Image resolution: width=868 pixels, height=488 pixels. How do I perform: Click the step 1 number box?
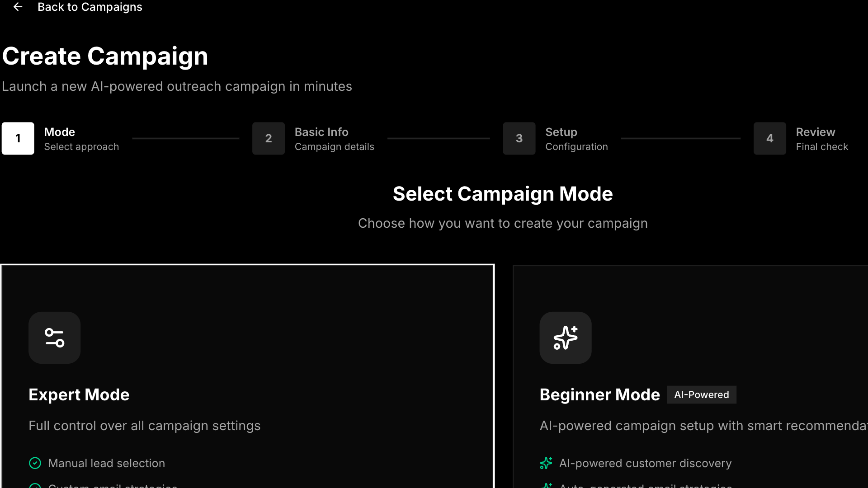pyautogui.click(x=18, y=139)
